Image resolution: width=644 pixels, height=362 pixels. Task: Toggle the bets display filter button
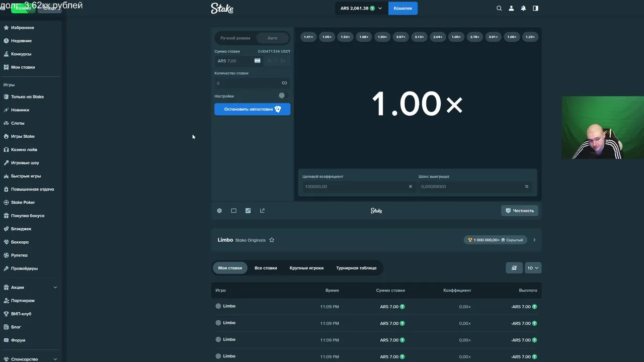[x=514, y=268]
